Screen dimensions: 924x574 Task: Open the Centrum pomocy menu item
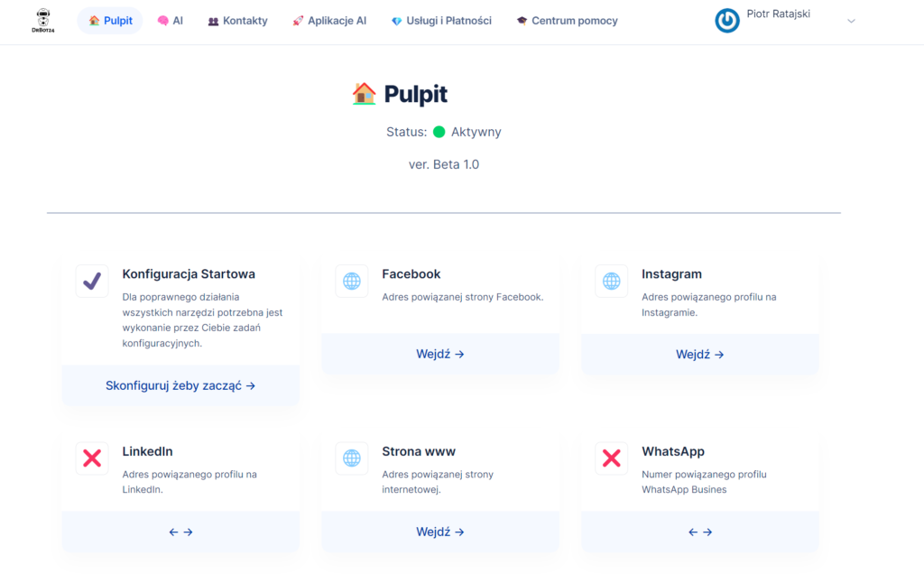[567, 21]
